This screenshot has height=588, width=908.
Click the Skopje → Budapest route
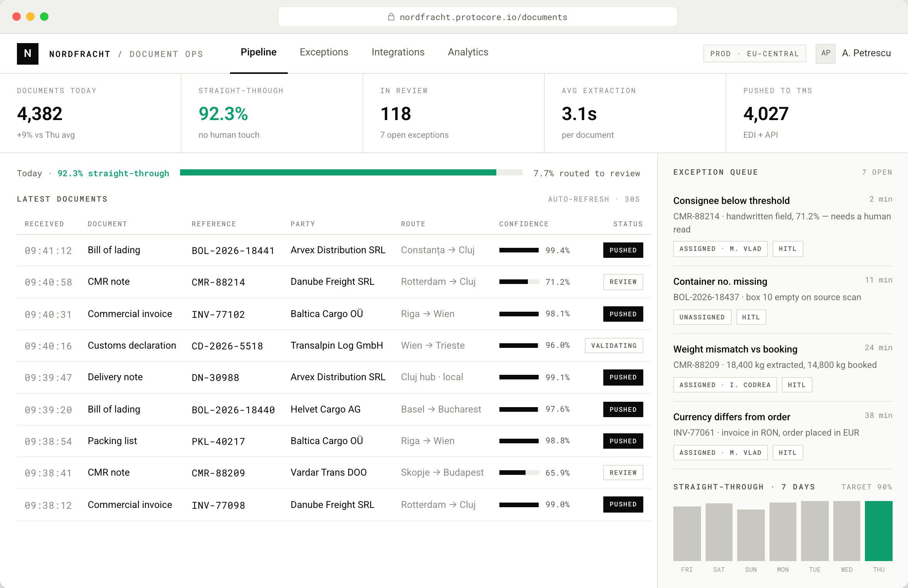point(442,473)
